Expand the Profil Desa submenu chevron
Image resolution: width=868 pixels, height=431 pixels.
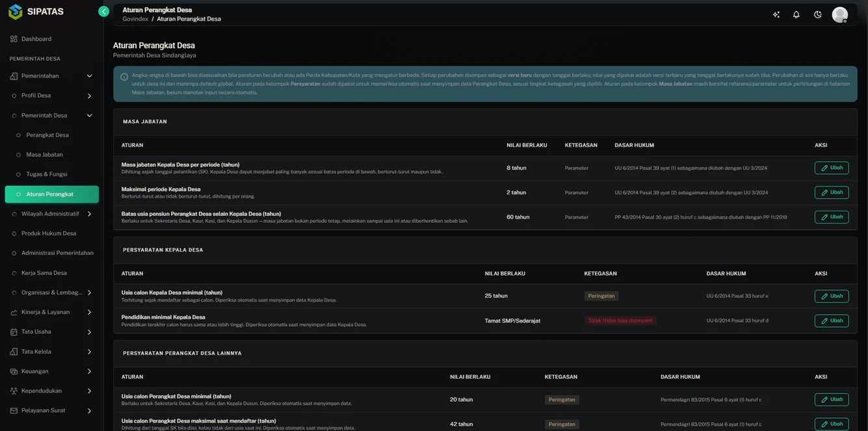[x=89, y=96]
